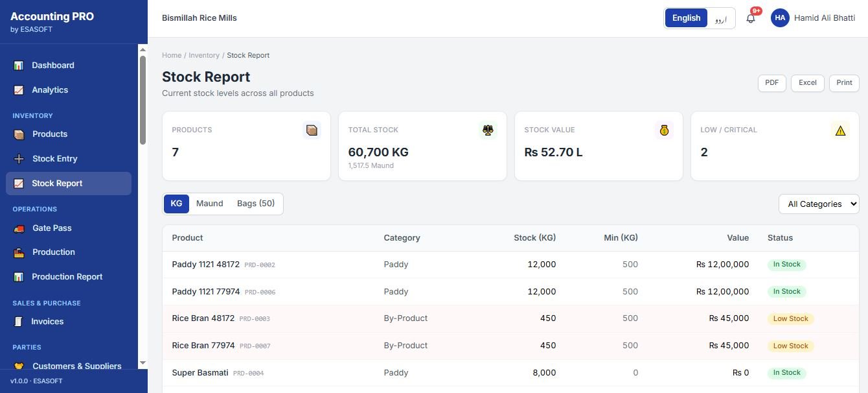Show stock in Bags (50) units
Image resolution: width=868 pixels, height=393 pixels.
click(x=256, y=204)
